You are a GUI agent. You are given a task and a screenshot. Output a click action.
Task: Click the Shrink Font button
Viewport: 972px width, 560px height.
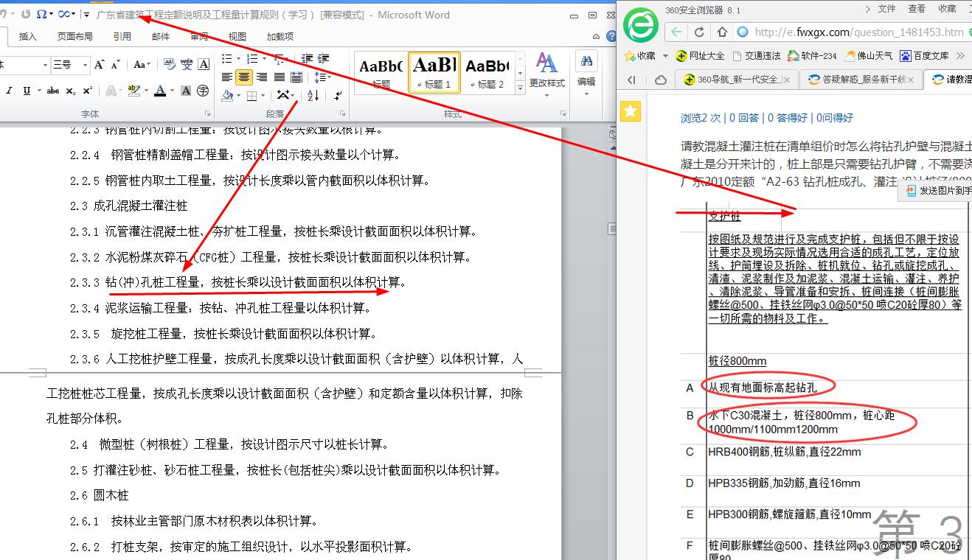(116, 65)
